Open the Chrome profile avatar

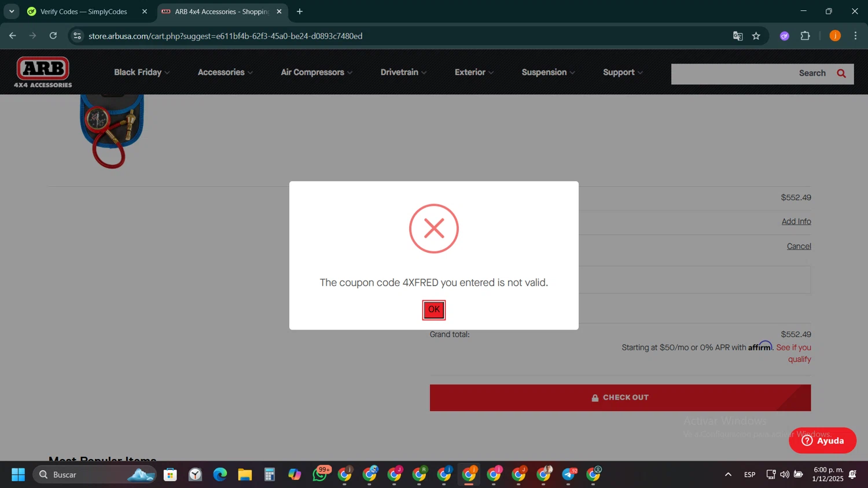[x=835, y=36]
